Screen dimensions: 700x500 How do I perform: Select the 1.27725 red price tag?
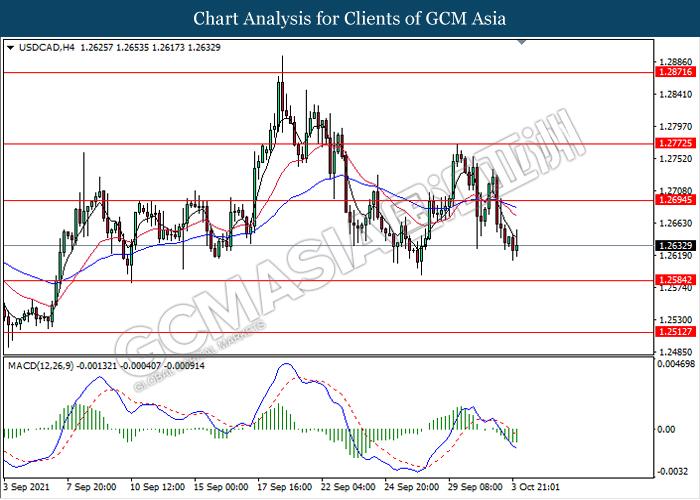(671, 144)
